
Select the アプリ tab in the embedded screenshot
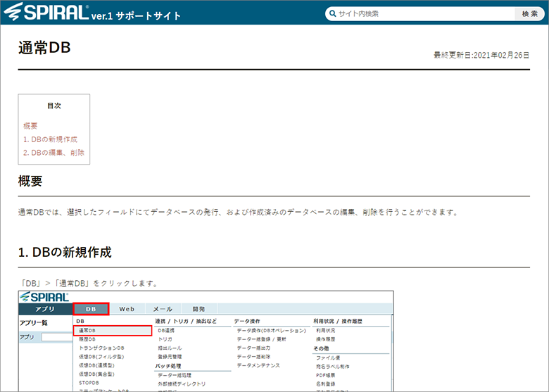(x=46, y=309)
